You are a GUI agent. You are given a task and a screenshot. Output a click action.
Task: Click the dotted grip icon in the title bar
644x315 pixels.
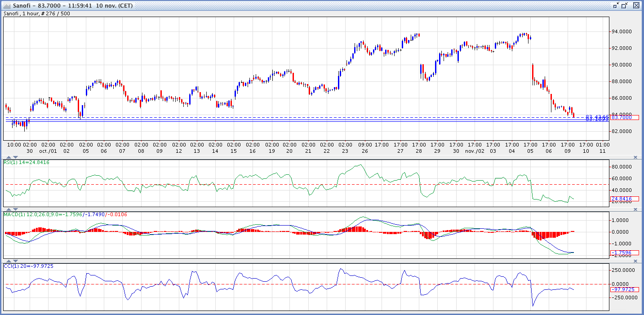(7, 5)
